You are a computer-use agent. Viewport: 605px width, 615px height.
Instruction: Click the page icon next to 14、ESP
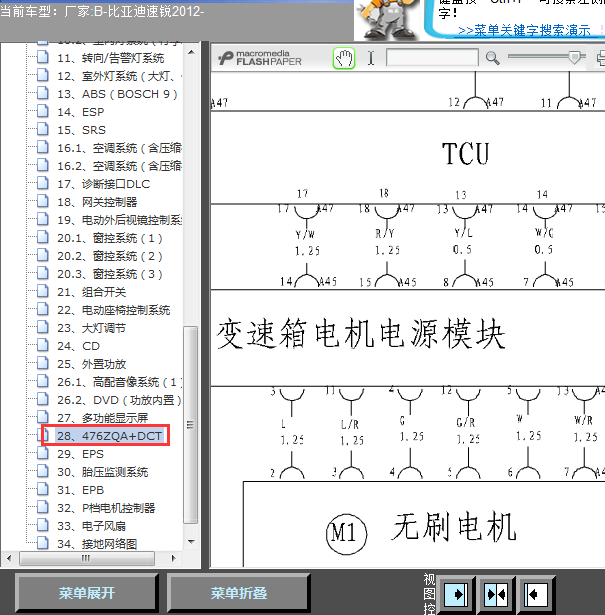click(x=43, y=111)
